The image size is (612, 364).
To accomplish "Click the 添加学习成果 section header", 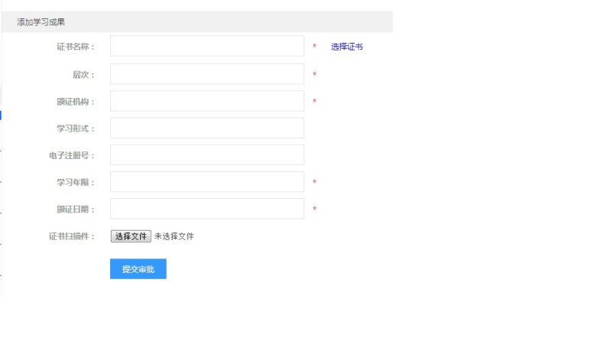I will (x=41, y=22).
